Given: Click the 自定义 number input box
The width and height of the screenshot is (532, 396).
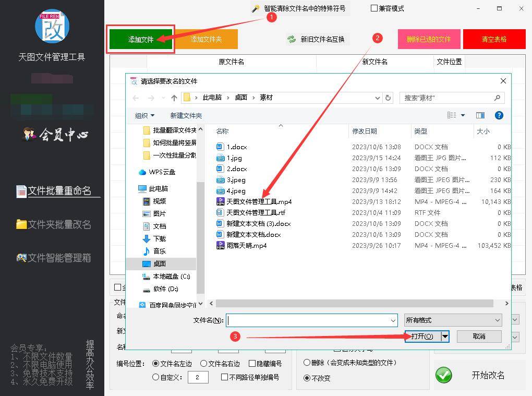Looking at the screenshot, I should (x=198, y=377).
